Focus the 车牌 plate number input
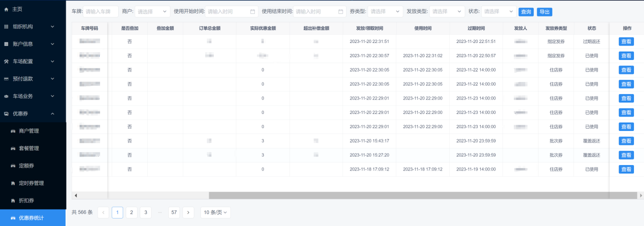Viewport: 644px width, 226px height. [x=101, y=11]
